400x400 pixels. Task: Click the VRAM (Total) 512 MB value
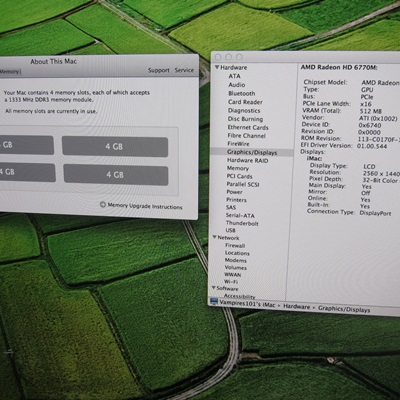[x=371, y=111]
